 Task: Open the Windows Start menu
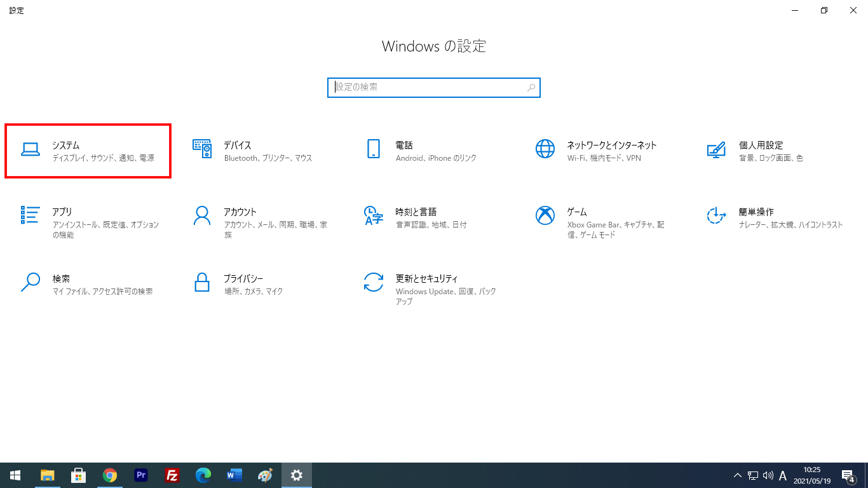[x=15, y=475]
